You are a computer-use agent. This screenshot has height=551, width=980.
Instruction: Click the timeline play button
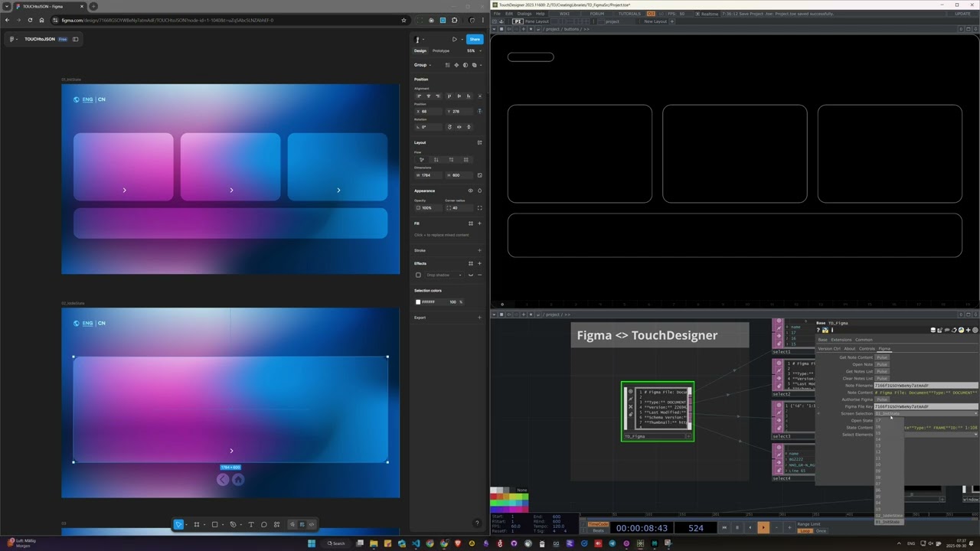click(763, 527)
